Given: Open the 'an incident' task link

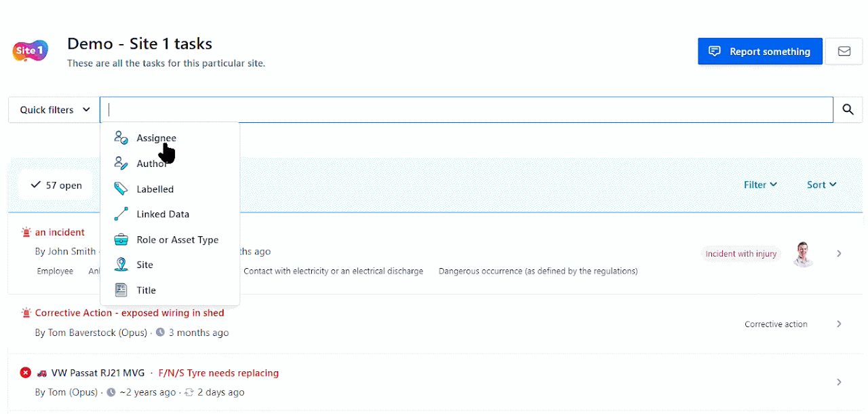Looking at the screenshot, I should pos(60,232).
